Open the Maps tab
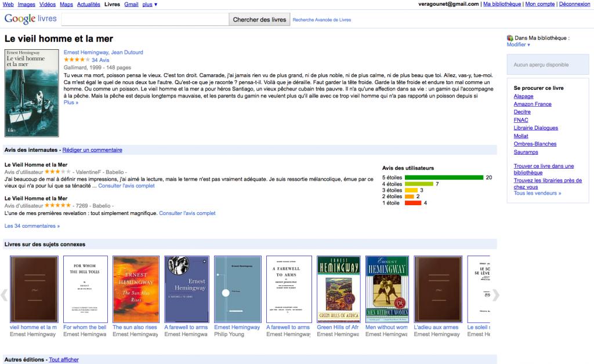Viewport: 594px width, 364px height. pyautogui.click(x=66, y=4)
